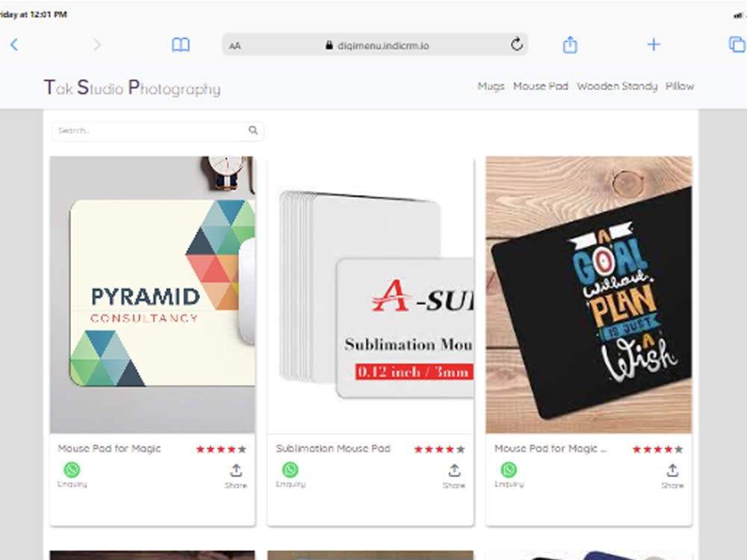
Task: Open the Wooden Standy category
Action: pos(617,86)
